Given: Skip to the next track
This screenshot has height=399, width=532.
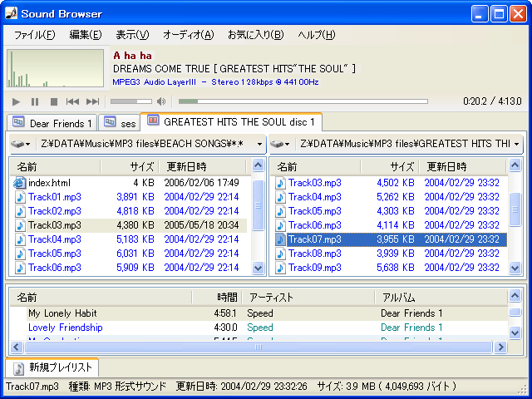Looking at the screenshot, I should pyautogui.click(x=92, y=101).
